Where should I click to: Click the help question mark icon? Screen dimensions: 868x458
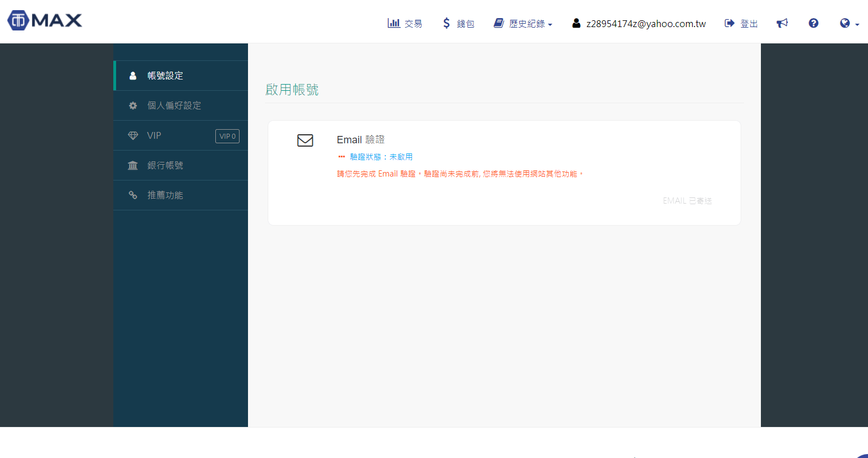point(813,23)
